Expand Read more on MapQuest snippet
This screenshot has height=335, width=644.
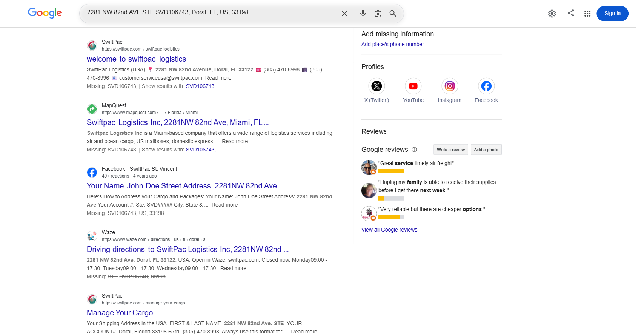point(235,141)
